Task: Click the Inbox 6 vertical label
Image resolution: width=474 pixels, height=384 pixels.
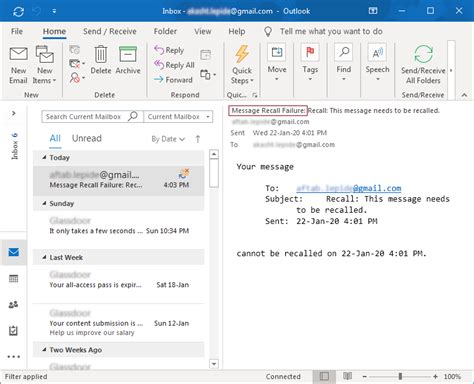Action: 14,146
